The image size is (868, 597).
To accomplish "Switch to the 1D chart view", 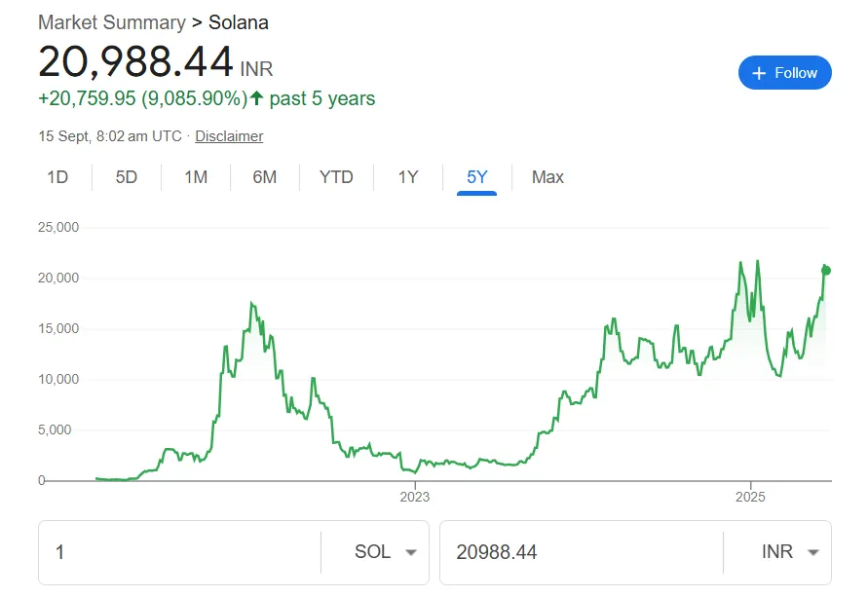I will coord(57,177).
